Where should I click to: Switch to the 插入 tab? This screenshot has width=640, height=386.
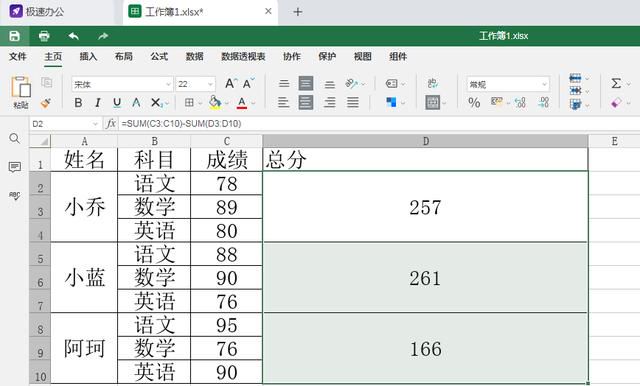pos(88,56)
